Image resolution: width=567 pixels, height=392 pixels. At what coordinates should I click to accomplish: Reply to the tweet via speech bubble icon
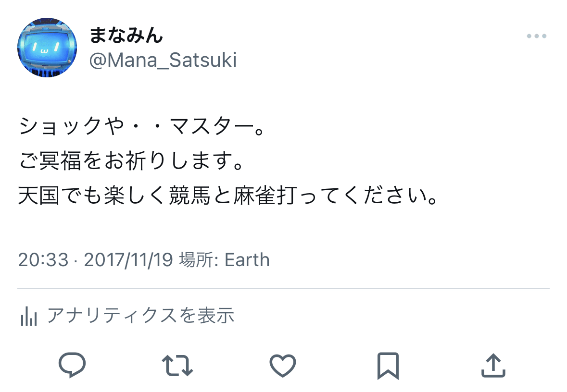click(x=72, y=366)
